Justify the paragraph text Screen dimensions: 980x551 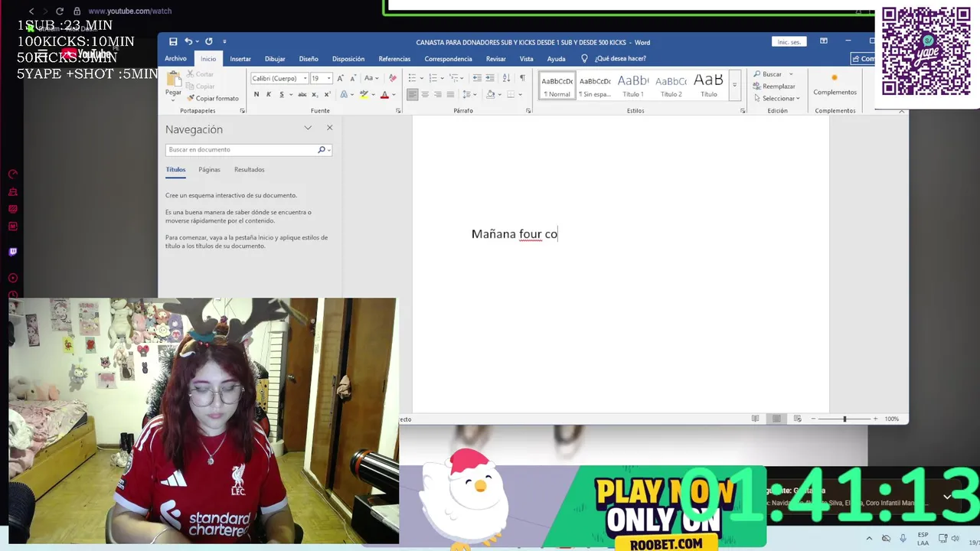click(450, 94)
